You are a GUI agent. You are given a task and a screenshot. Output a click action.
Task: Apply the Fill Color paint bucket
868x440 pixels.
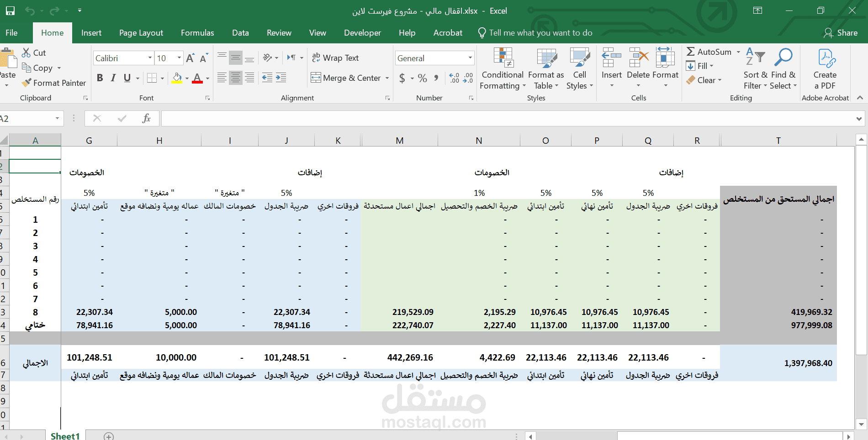177,78
